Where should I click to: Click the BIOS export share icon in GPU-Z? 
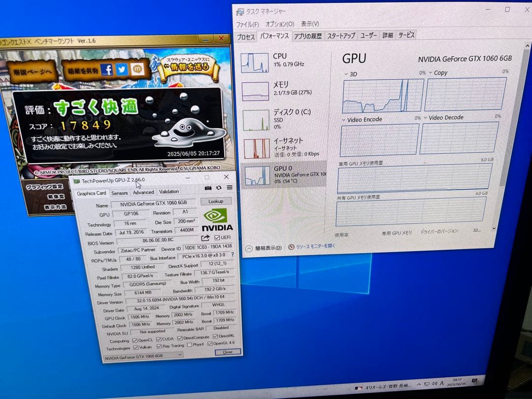pyautogui.click(x=205, y=238)
